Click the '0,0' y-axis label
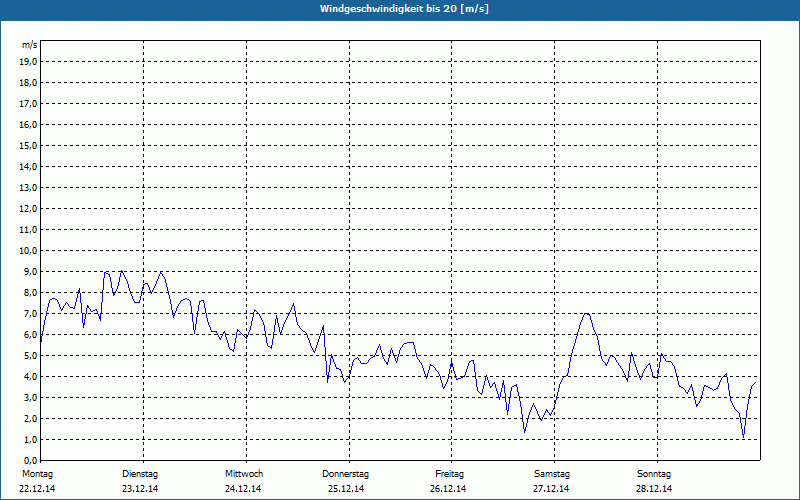This screenshot has width=800, height=500. [x=30, y=460]
